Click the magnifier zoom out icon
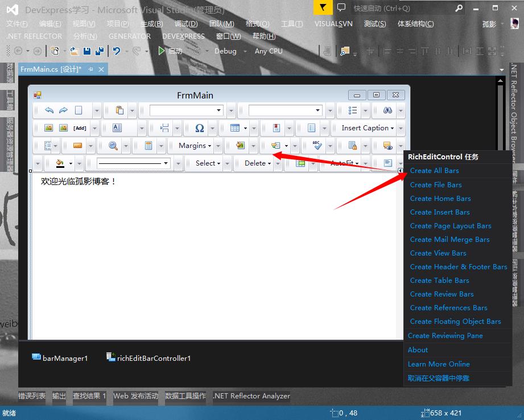Image resolution: width=524 pixels, height=420 pixels. [x=113, y=146]
